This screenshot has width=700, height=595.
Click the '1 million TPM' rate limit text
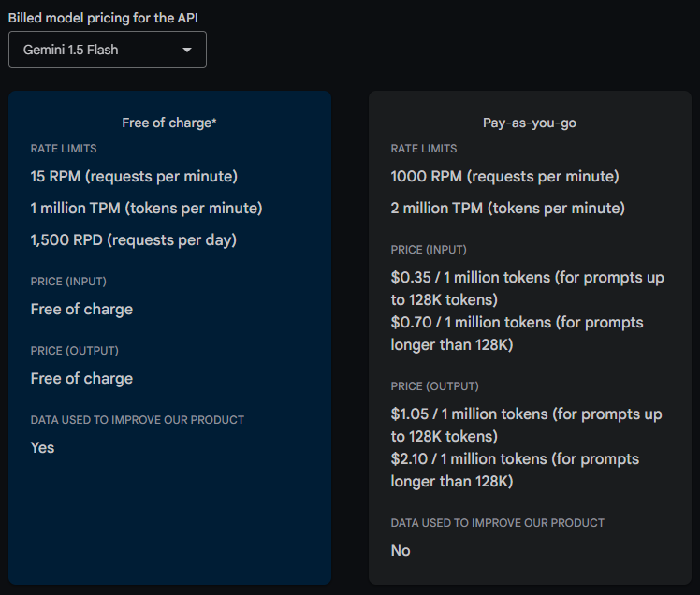pos(146,208)
